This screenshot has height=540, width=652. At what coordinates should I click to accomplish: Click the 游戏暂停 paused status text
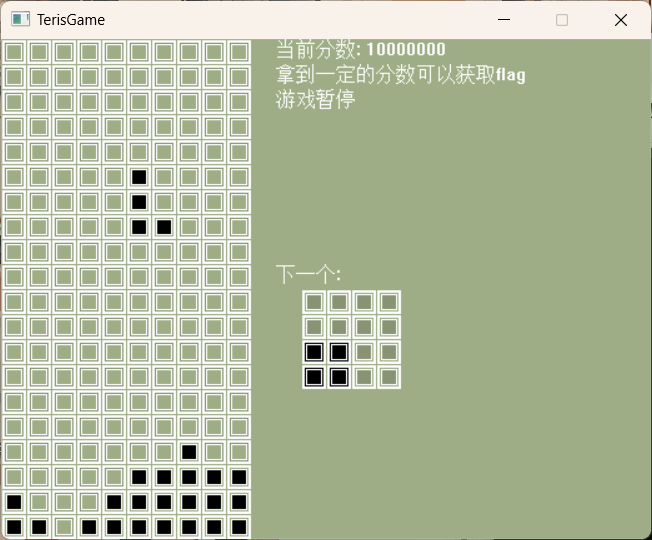pyautogui.click(x=315, y=99)
